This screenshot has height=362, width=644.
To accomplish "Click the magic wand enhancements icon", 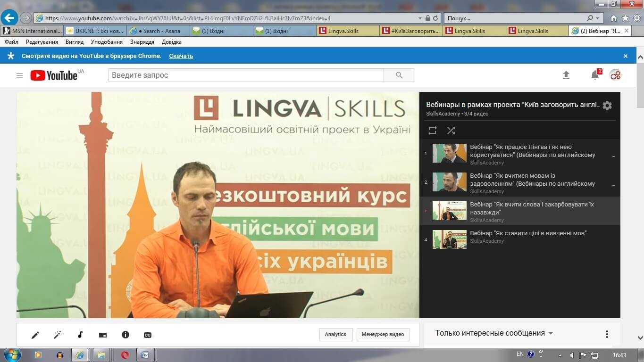I will [x=58, y=335].
